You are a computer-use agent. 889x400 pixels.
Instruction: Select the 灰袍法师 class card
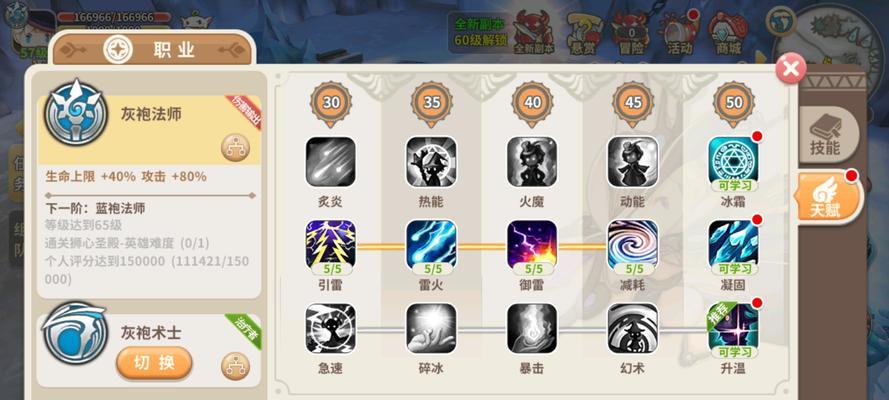click(x=149, y=130)
